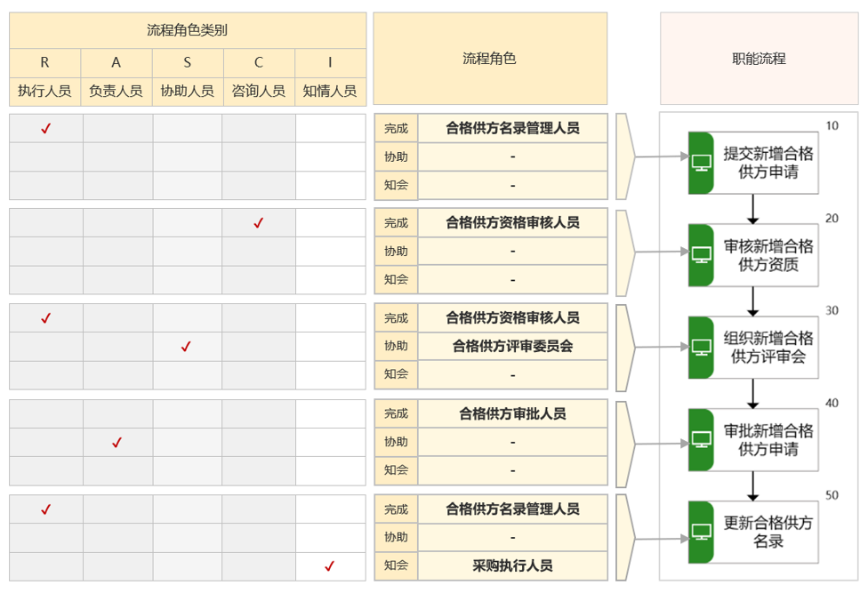Toggle the red checkmark in the C 咨询人员 column
Viewport: 868px width, 593px height.
click(258, 223)
